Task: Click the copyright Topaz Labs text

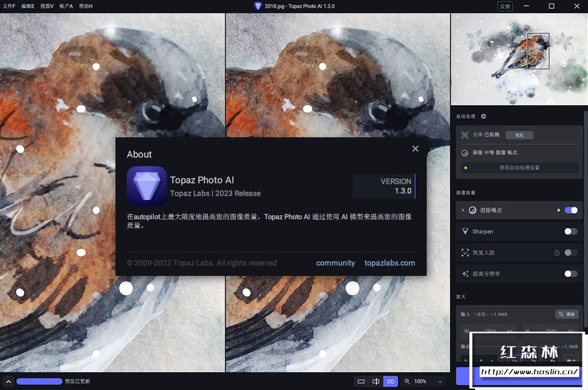Action: (x=201, y=263)
